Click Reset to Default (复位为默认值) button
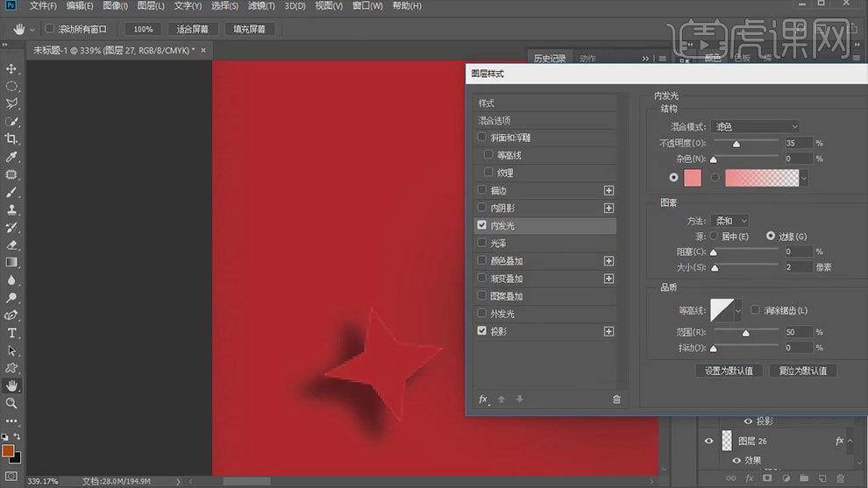 [x=802, y=371]
